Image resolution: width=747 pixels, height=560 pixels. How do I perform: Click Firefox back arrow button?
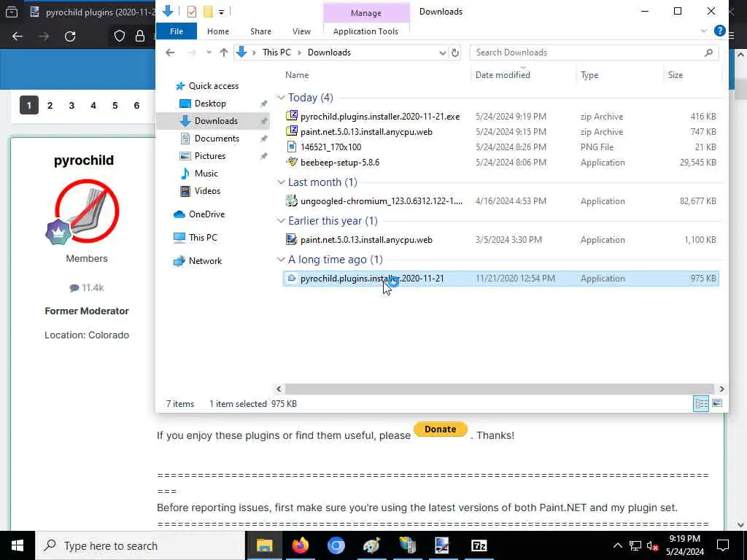coord(18,36)
